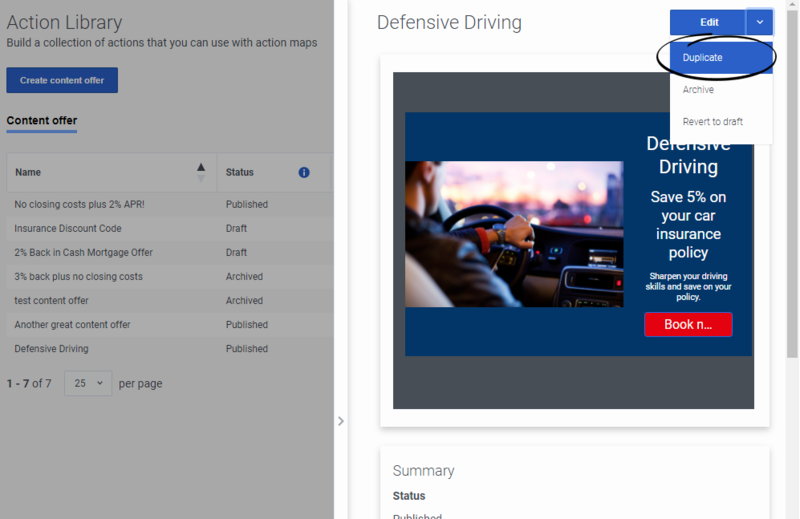Open the Another great content offer row
This screenshot has height=519, width=800.
pyautogui.click(x=170, y=325)
